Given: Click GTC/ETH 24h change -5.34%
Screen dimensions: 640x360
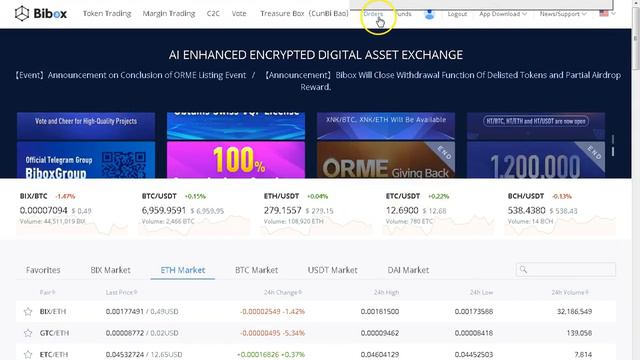Looking at the screenshot, I should coord(294,333).
